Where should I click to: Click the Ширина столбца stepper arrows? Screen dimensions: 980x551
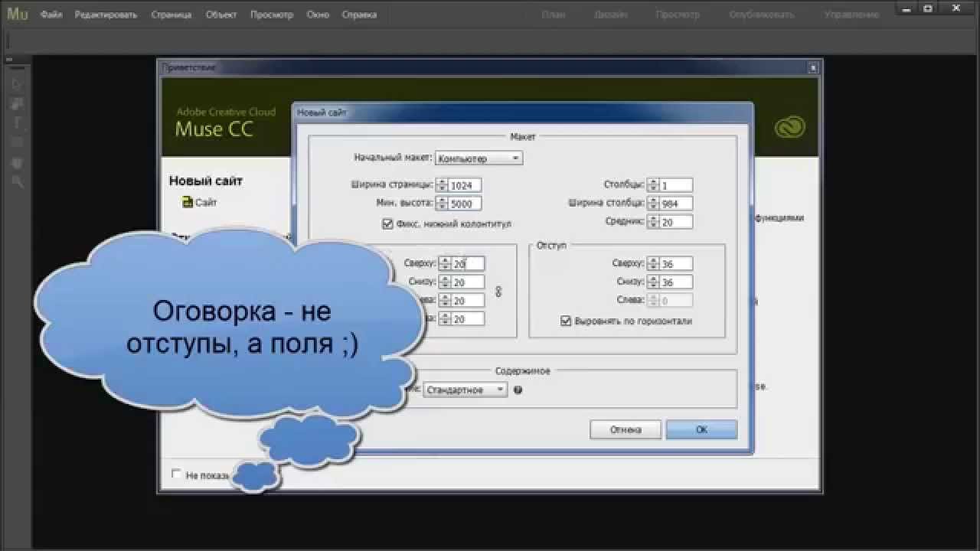click(653, 204)
